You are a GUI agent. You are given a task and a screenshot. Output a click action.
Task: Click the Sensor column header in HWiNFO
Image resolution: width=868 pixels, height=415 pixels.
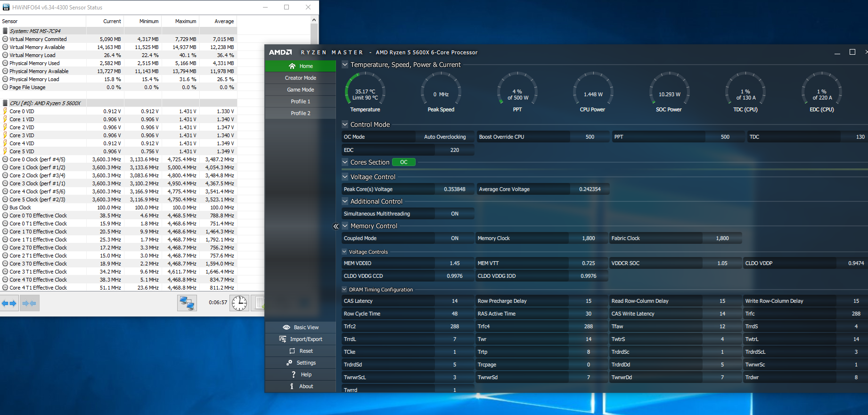tap(43, 21)
